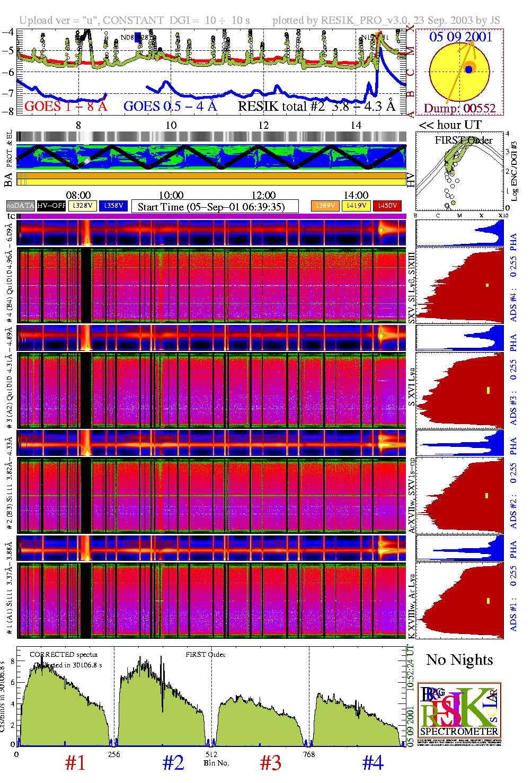Click yellow marker in ADS #2 histogram

(x=487, y=496)
